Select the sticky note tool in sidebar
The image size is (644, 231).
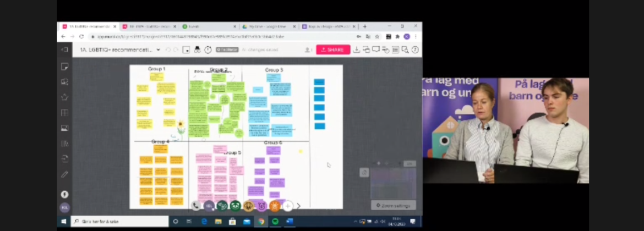pos(64,67)
